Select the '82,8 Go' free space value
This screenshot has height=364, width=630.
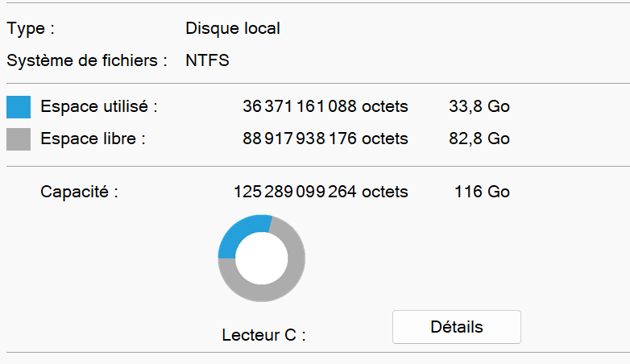coord(479,139)
